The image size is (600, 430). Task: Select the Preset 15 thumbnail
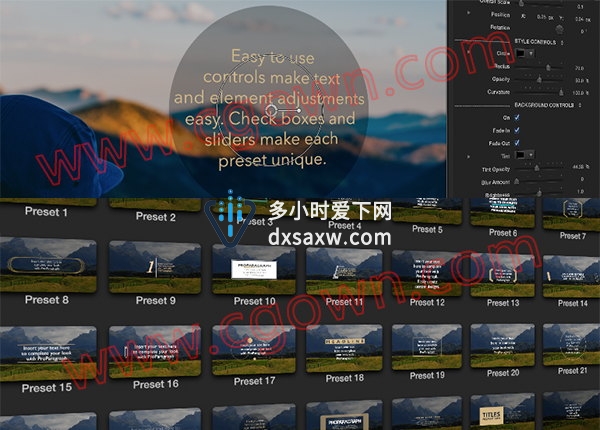[48, 354]
